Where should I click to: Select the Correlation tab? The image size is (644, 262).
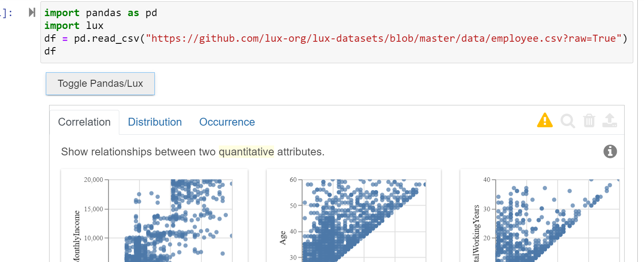84,122
